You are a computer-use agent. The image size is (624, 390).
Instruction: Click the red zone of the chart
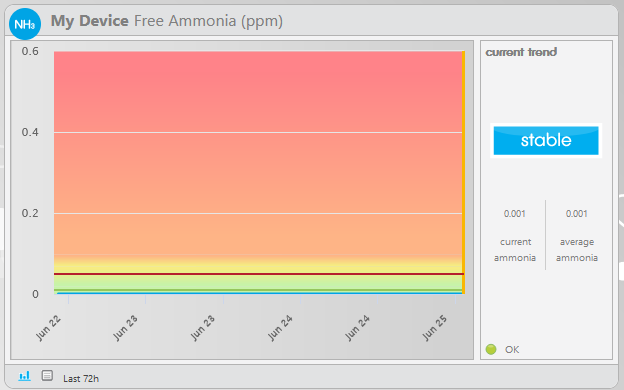258,92
